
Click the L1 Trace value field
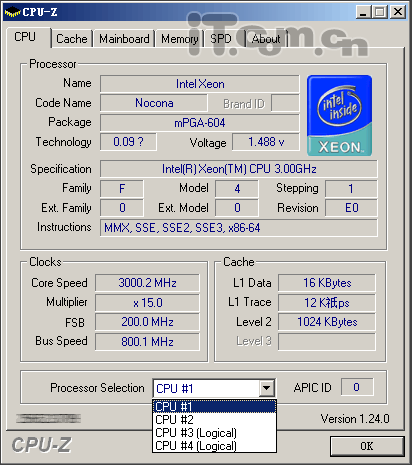(x=327, y=302)
